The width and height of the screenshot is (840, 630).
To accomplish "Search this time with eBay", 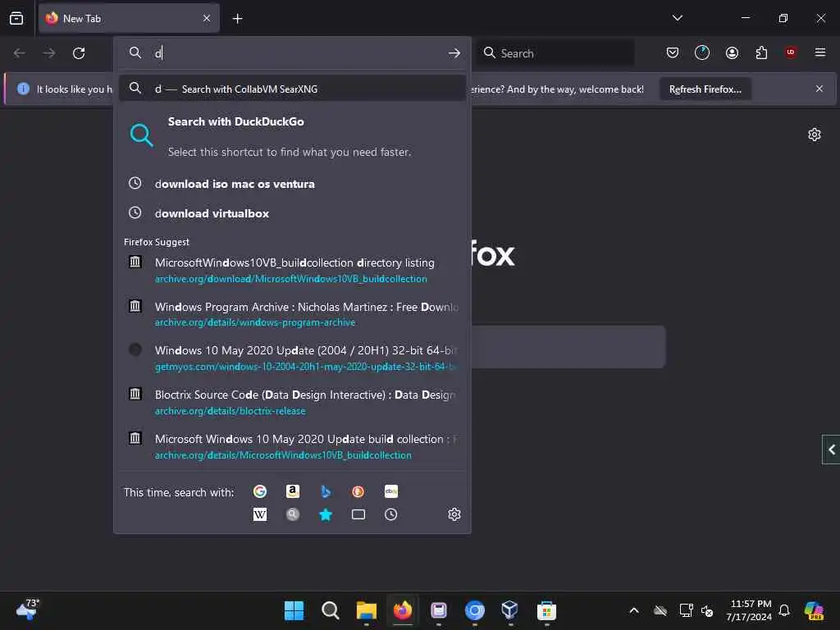I will (391, 491).
